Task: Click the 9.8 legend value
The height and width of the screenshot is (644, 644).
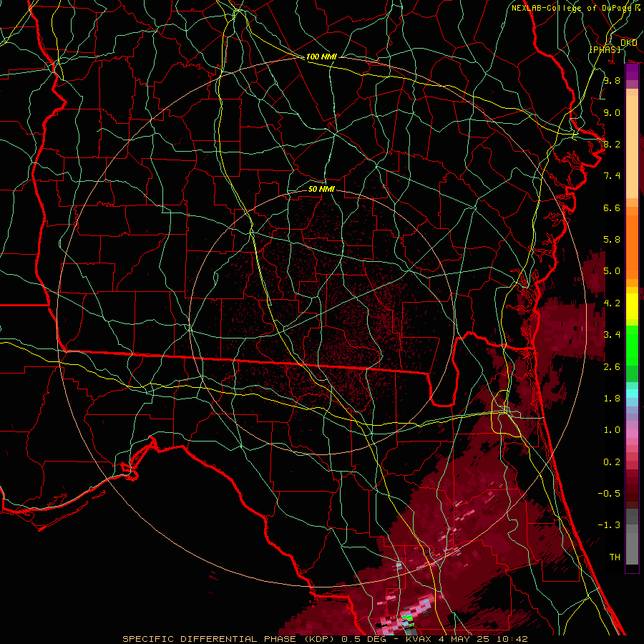Action: pyautogui.click(x=612, y=80)
